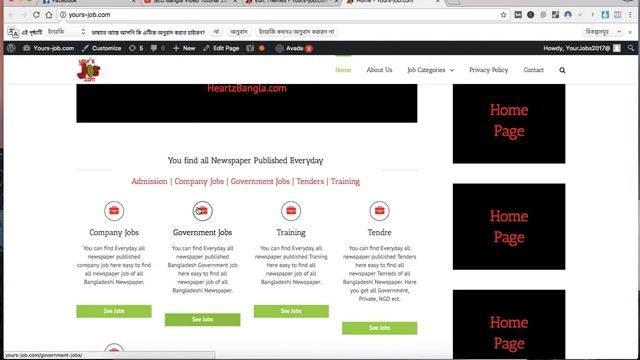Viewport: 640px width, 360px height.
Task: Click the Training briefcase icon
Action: point(291,211)
